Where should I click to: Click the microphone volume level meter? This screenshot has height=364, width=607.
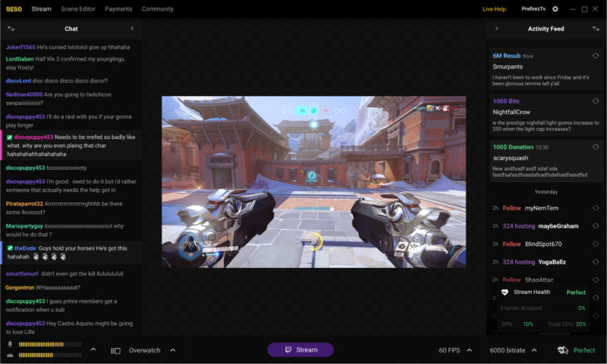pos(50,344)
